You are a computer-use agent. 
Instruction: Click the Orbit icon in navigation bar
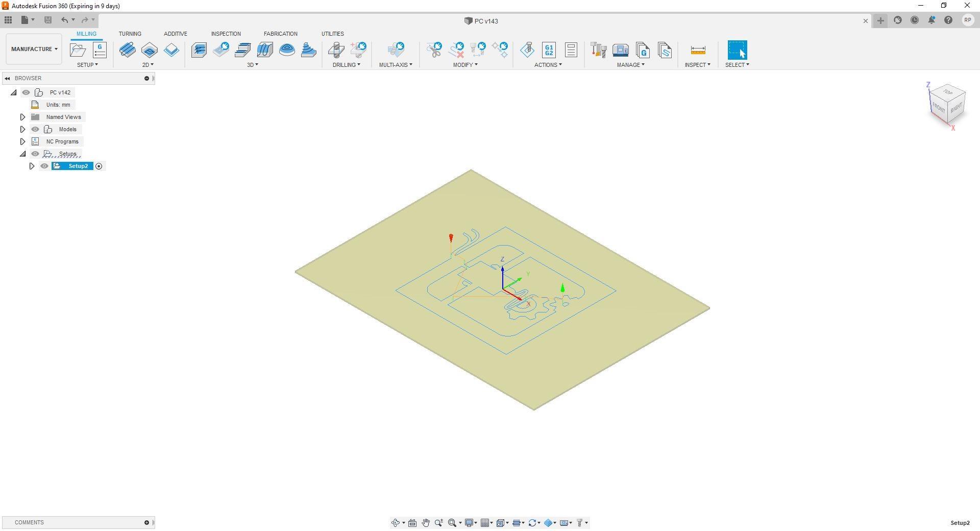click(396, 523)
